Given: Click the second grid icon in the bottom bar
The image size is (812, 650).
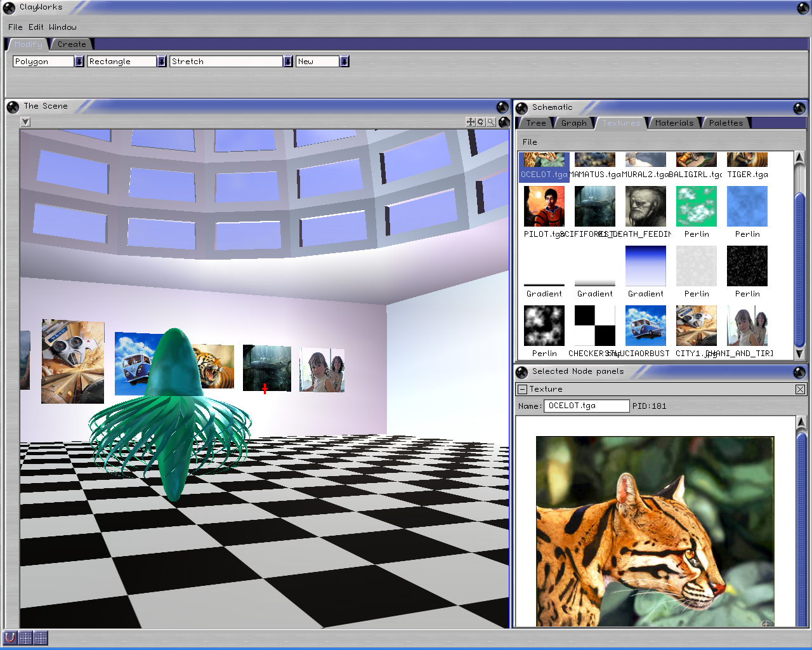Looking at the screenshot, I should 41,637.
